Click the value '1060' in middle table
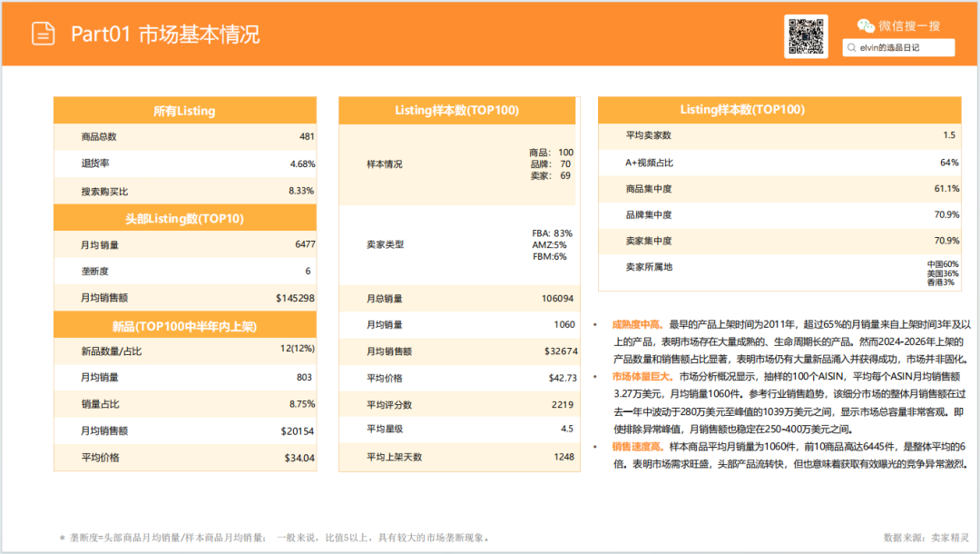The image size is (980, 554). [564, 324]
